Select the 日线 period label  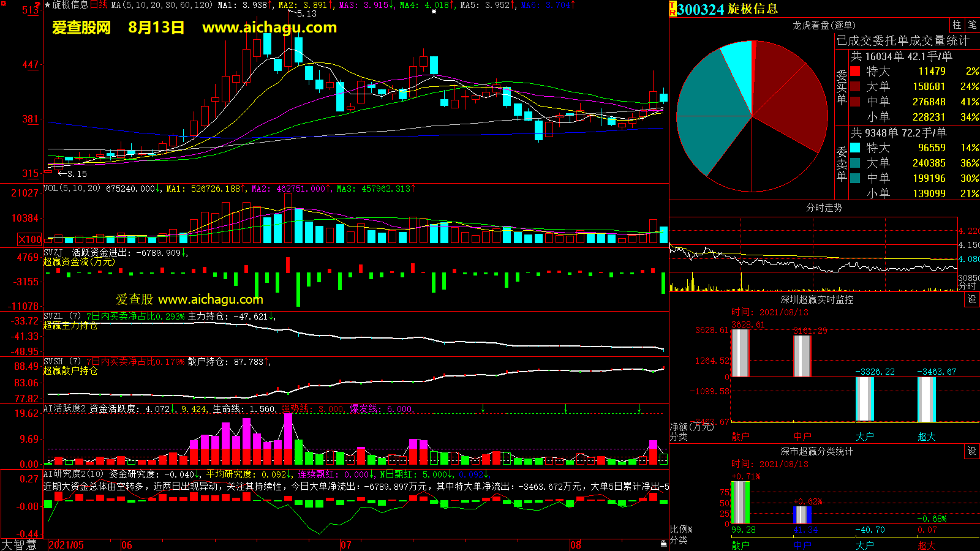click(99, 5)
